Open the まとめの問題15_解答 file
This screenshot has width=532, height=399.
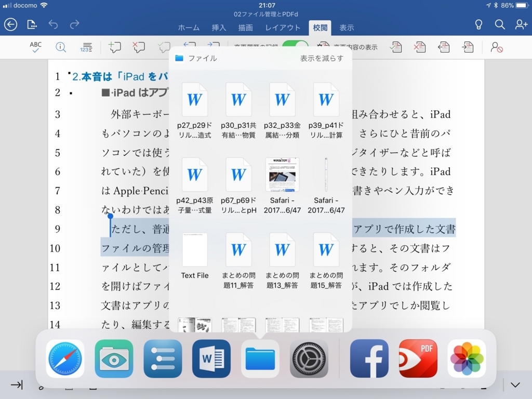(326, 261)
